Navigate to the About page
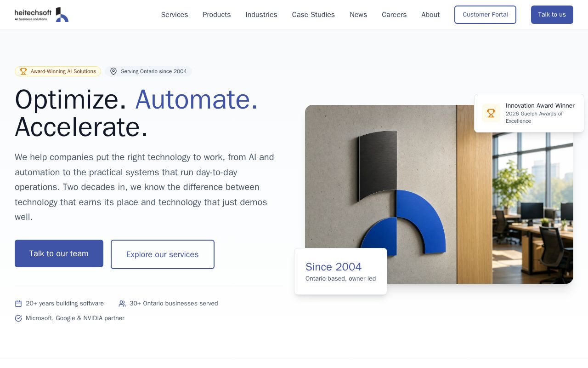This screenshot has height=368, width=588. pyautogui.click(x=430, y=15)
